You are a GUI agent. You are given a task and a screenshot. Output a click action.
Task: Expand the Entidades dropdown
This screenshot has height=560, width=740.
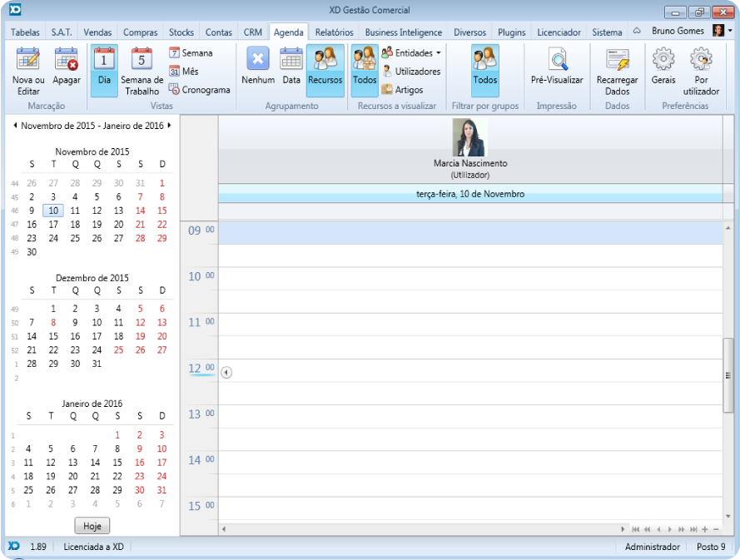[439, 52]
